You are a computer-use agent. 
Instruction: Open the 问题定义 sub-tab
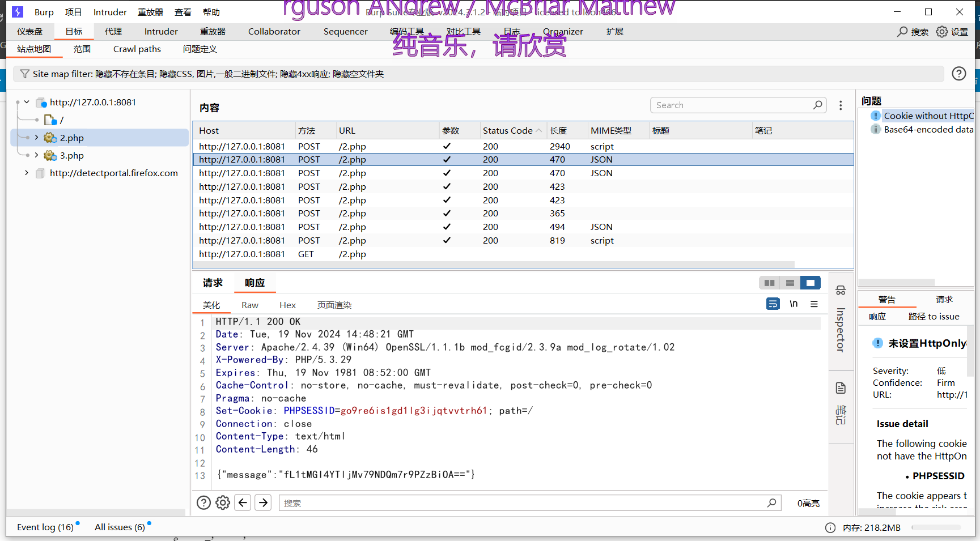(200, 49)
